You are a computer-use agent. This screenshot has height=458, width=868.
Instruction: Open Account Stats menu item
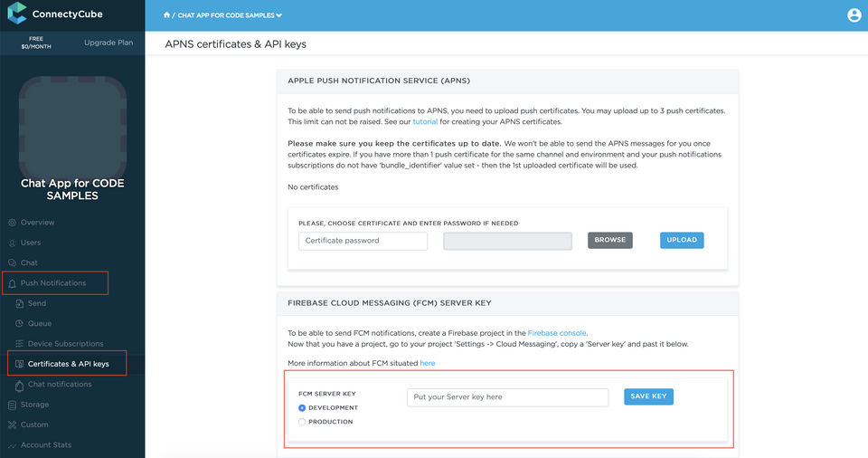pos(46,444)
